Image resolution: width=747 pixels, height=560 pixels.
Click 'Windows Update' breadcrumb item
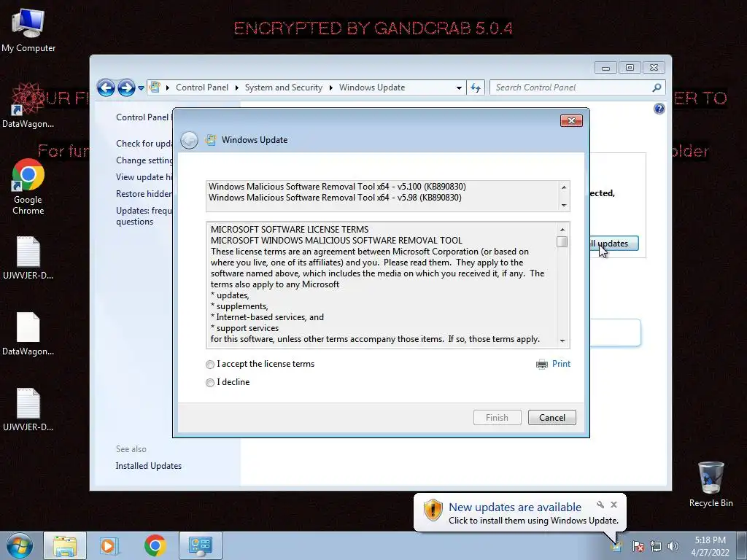click(x=372, y=87)
